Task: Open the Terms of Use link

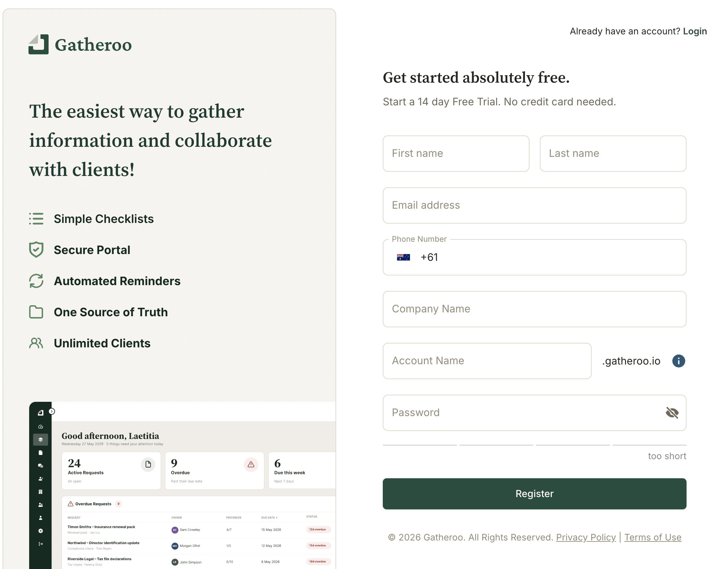Action: point(652,537)
